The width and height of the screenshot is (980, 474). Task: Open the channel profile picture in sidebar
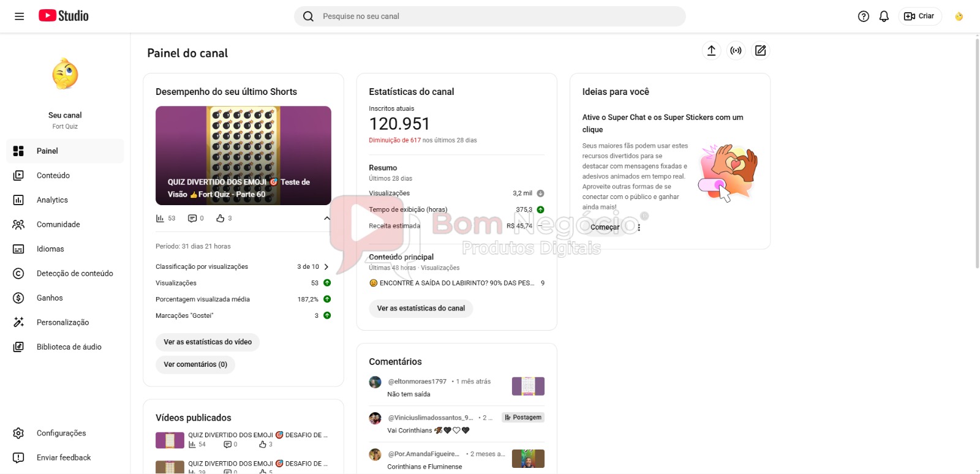[65, 75]
